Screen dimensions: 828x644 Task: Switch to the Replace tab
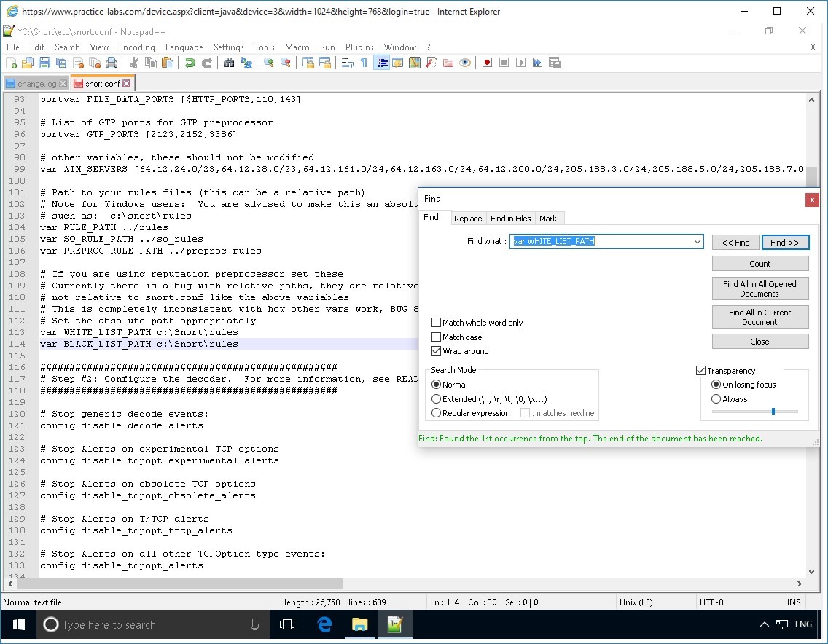(x=467, y=219)
